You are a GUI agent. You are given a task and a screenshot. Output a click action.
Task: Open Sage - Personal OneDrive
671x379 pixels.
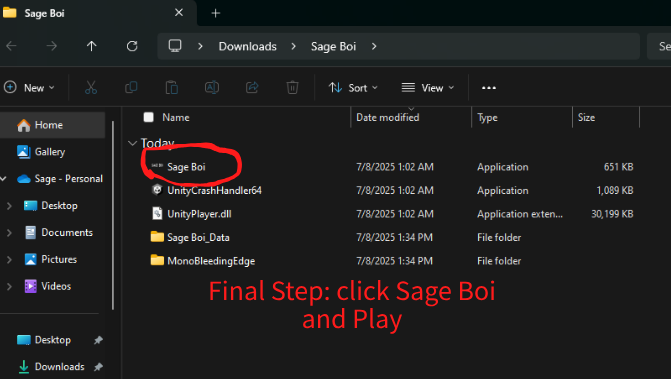(x=68, y=179)
